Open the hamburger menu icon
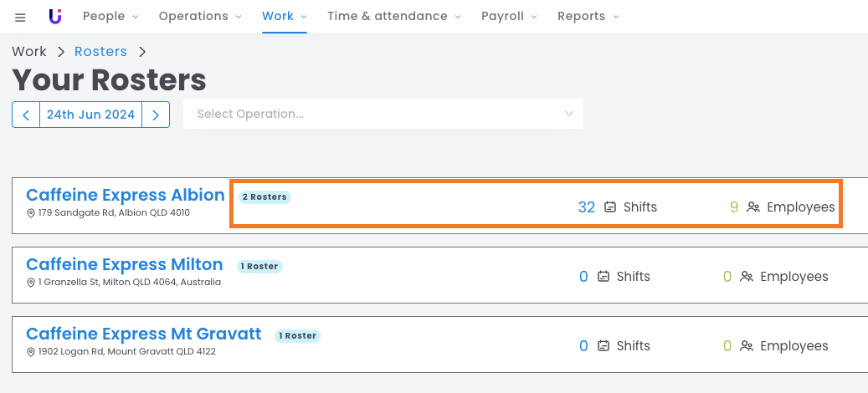The height and width of the screenshot is (393, 868). click(20, 17)
